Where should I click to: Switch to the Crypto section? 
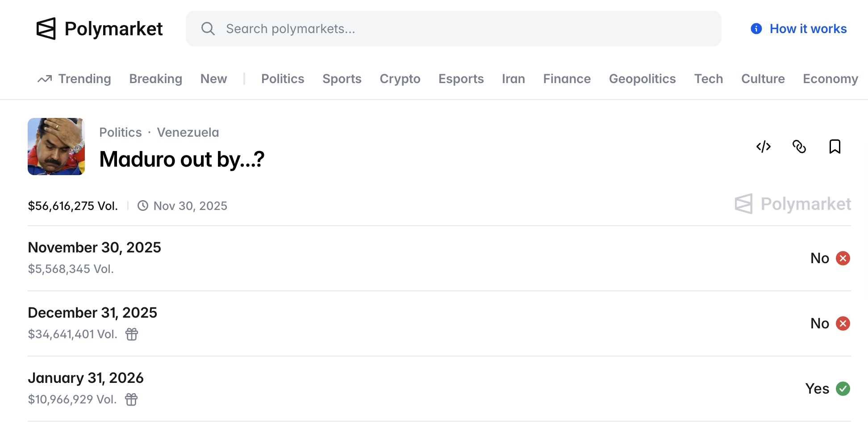(x=400, y=79)
